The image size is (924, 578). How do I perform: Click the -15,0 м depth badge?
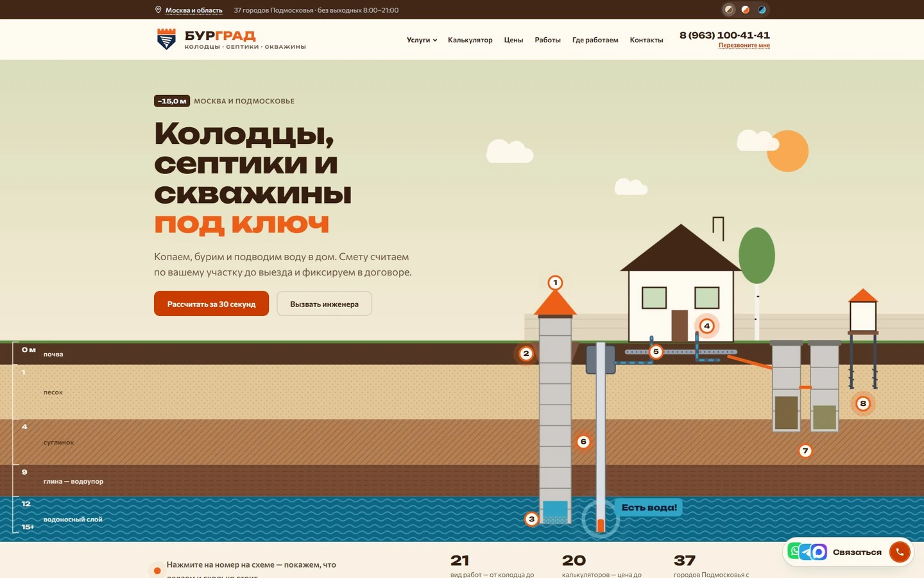tap(172, 101)
